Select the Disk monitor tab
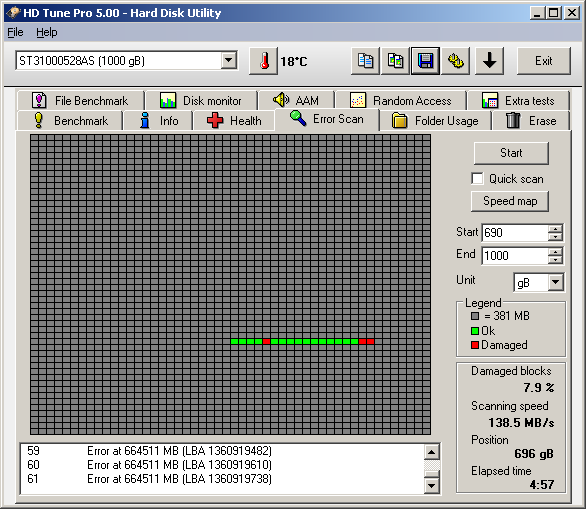Image resolution: width=586 pixels, height=509 pixels. [201, 101]
